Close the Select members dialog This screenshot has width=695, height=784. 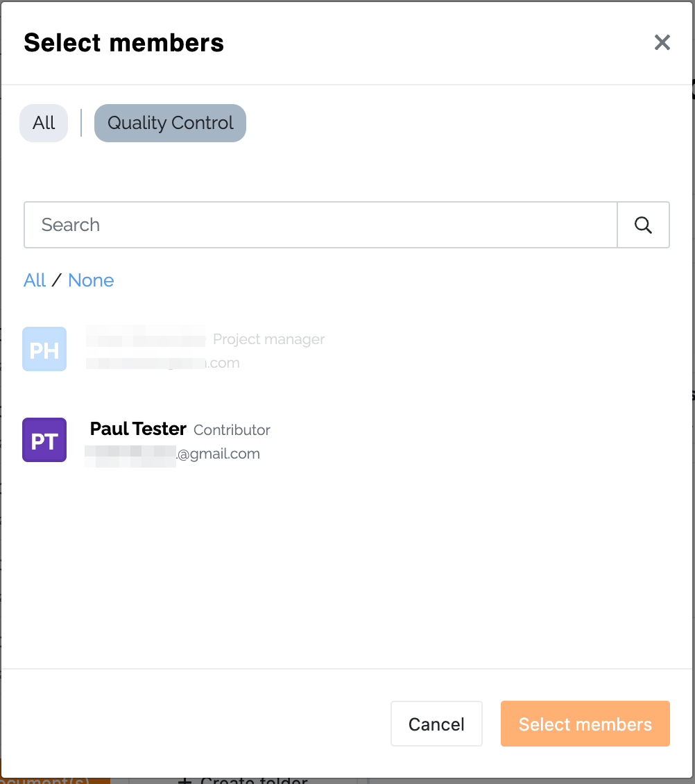click(662, 42)
